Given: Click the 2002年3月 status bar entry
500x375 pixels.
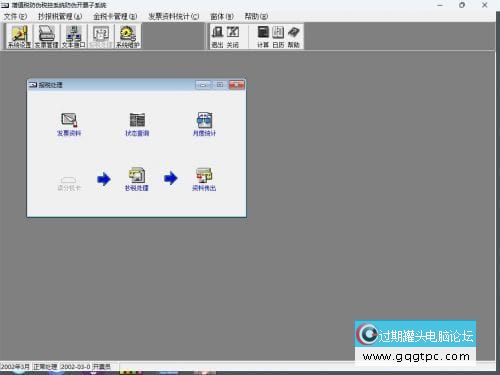Looking at the screenshot, I should click(x=16, y=367).
